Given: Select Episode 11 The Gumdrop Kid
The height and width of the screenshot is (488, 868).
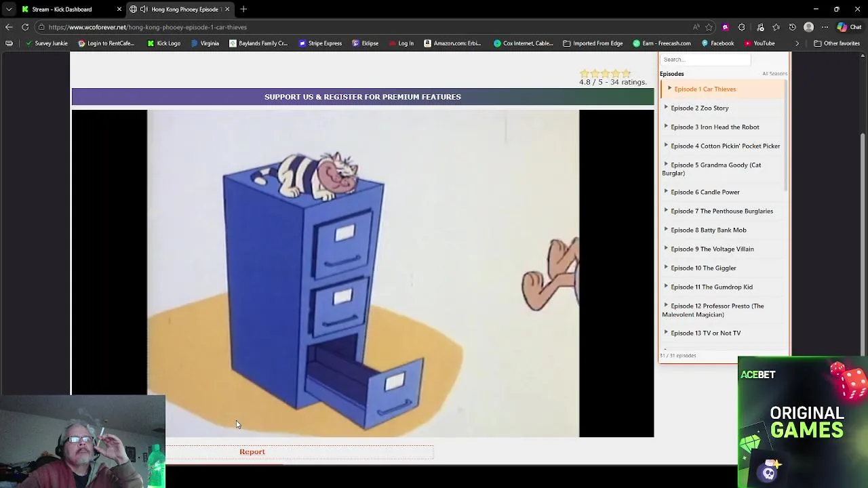Looking at the screenshot, I should coord(722,287).
